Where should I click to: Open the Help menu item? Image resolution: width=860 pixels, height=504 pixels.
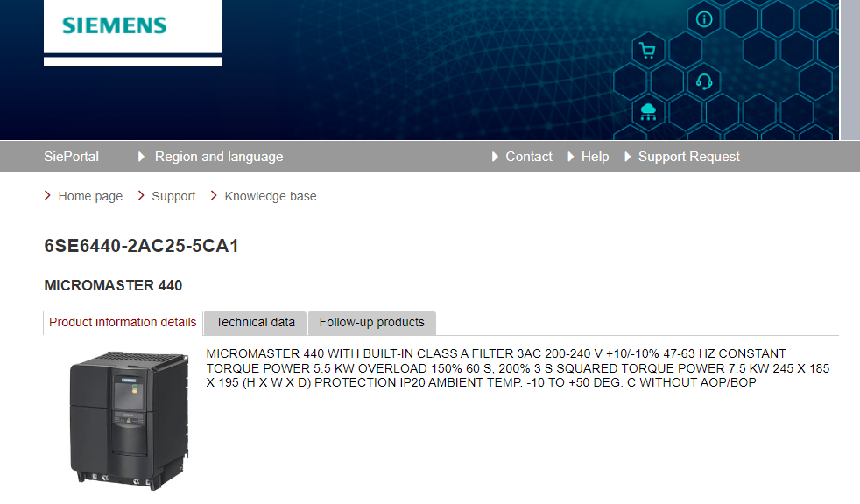595,157
